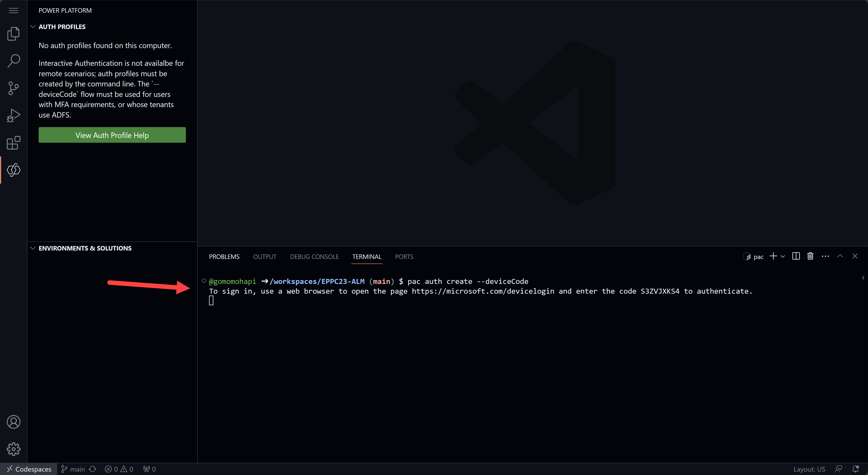Viewport: 868px width, 475px height.
Task: Open the Accounts icon in activity bar
Action: pyautogui.click(x=13, y=422)
